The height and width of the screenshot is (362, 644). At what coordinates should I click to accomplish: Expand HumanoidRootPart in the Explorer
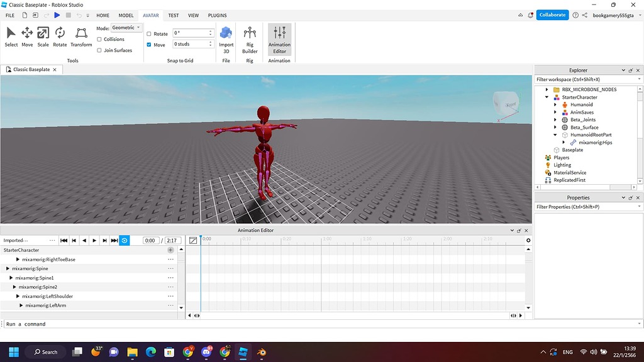pyautogui.click(x=555, y=134)
